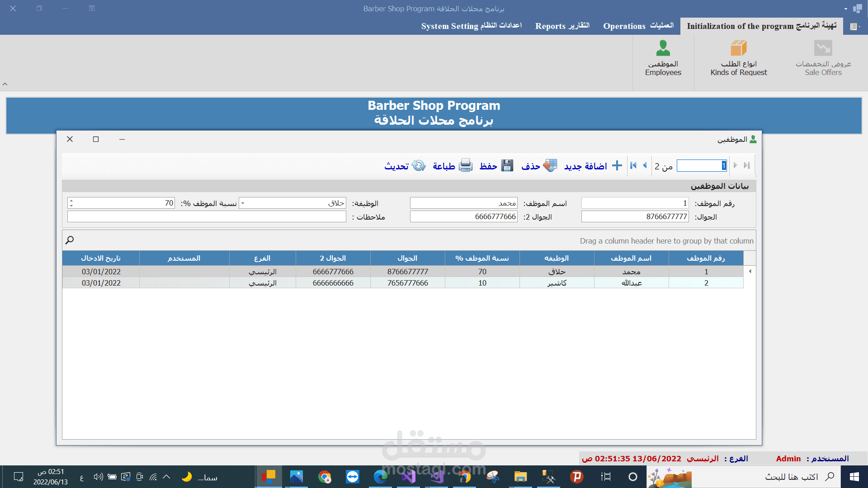This screenshot has height=488, width=868.
Task: Click the add new plus icon
Action: [x=617, y=166]
